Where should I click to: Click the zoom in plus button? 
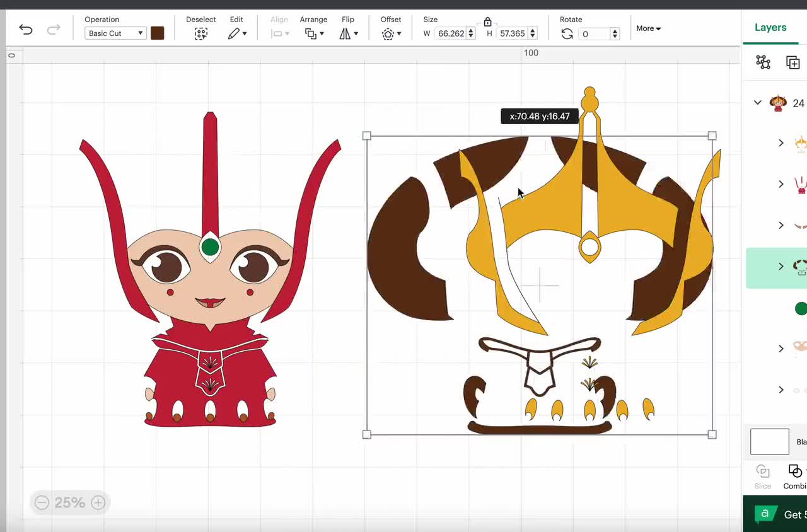pos(98,502)
